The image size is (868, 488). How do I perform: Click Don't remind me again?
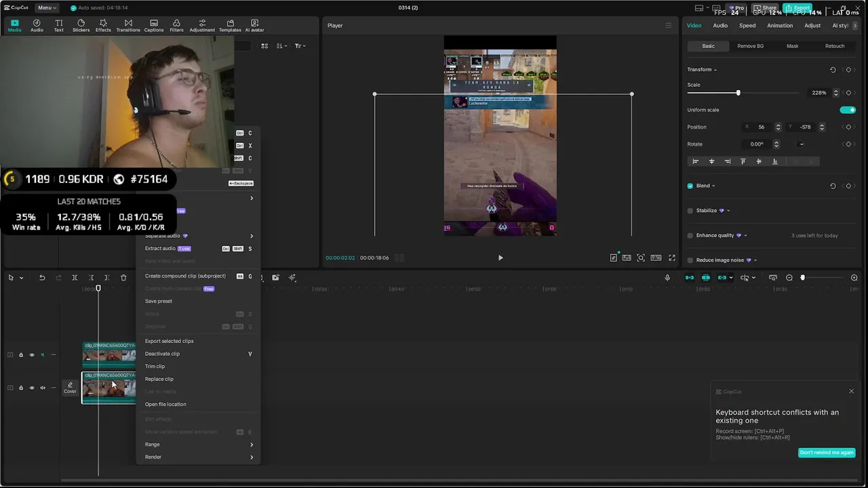(827, 453)
